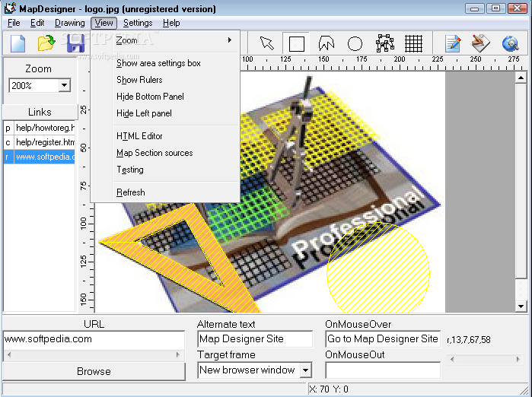Screen dimensions: 532x397
Task: Click the edit points node tool
Action: pyautogui.click(x=385, y=43)
